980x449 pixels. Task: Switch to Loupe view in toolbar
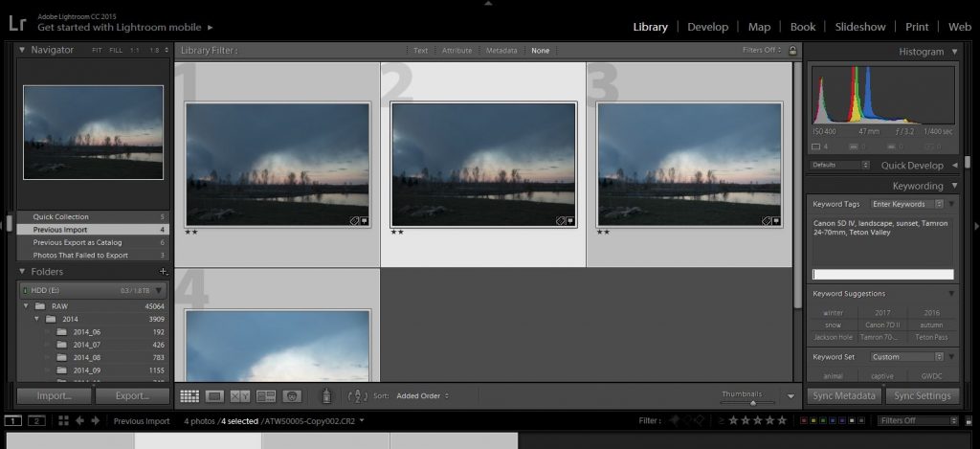(x=214, y=395)
